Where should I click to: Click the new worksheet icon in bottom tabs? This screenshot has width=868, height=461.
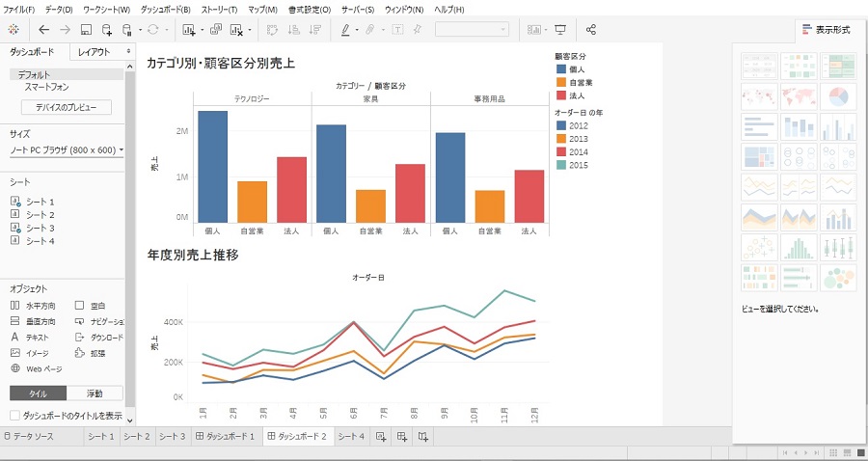point(381,438)
